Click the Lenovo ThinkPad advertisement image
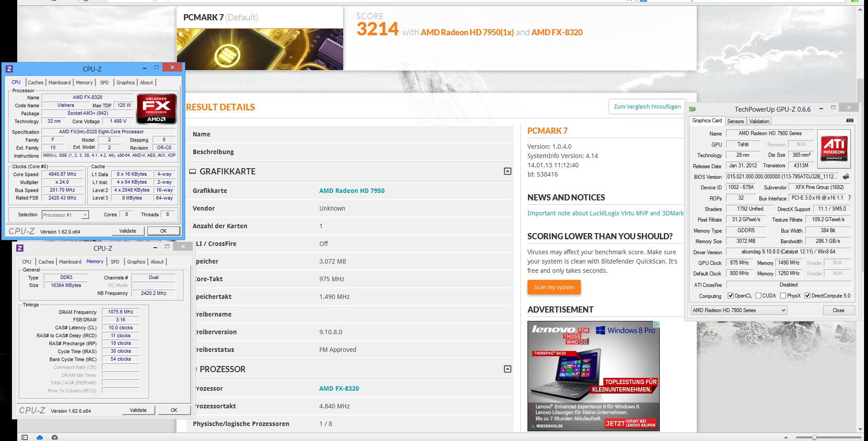 tap(594, 376)
